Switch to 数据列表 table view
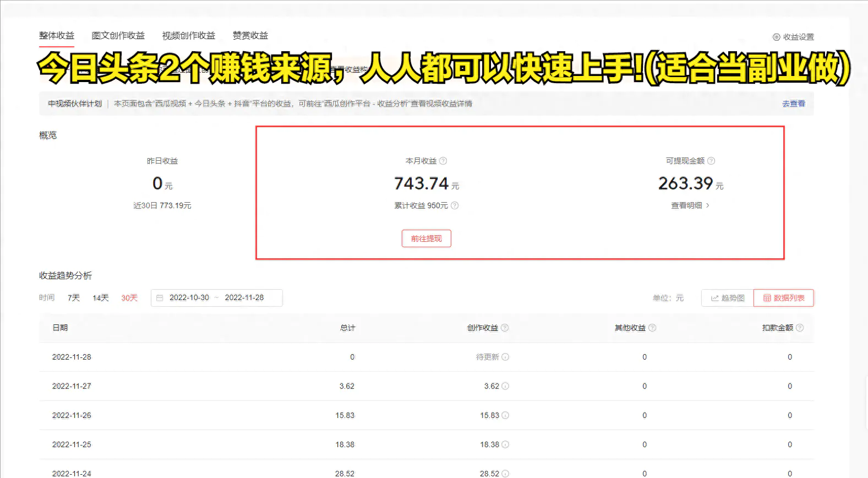This screenshot has width=868, height=478. click(784, 298)
